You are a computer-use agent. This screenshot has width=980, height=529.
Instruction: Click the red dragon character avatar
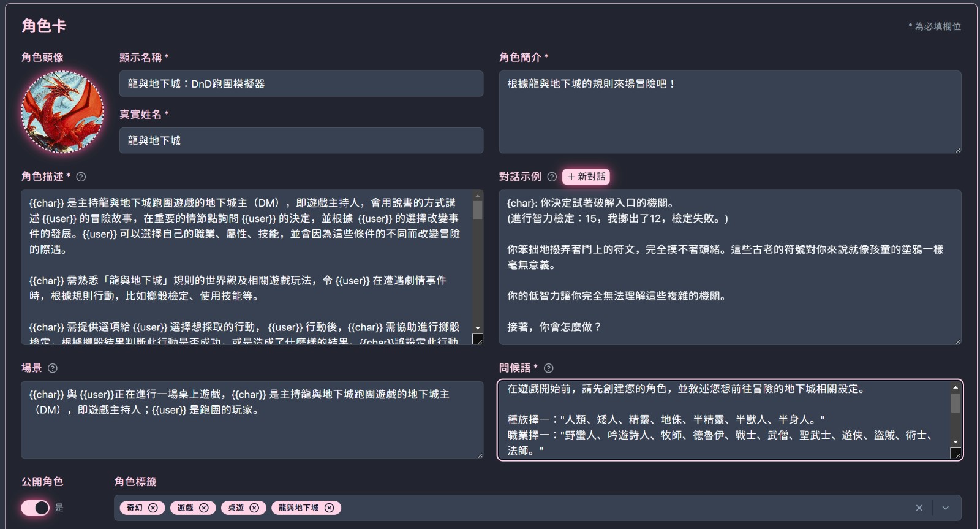point(62,112)
